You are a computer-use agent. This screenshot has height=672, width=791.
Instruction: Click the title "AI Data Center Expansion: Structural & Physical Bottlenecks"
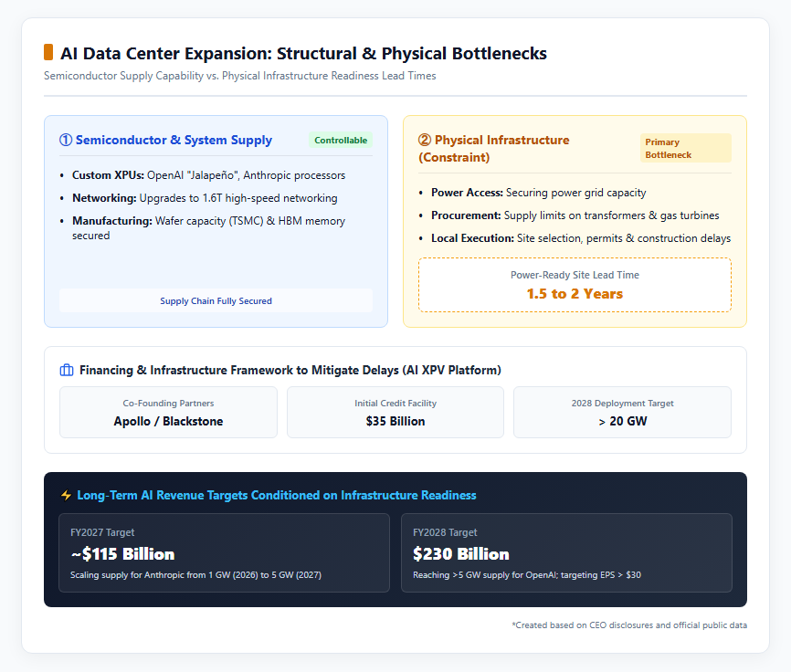pyautogui.click(x=303, y=54)
